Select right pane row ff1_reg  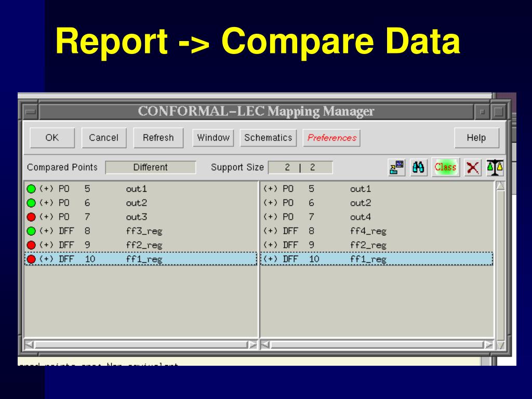[x=377, y=259]
